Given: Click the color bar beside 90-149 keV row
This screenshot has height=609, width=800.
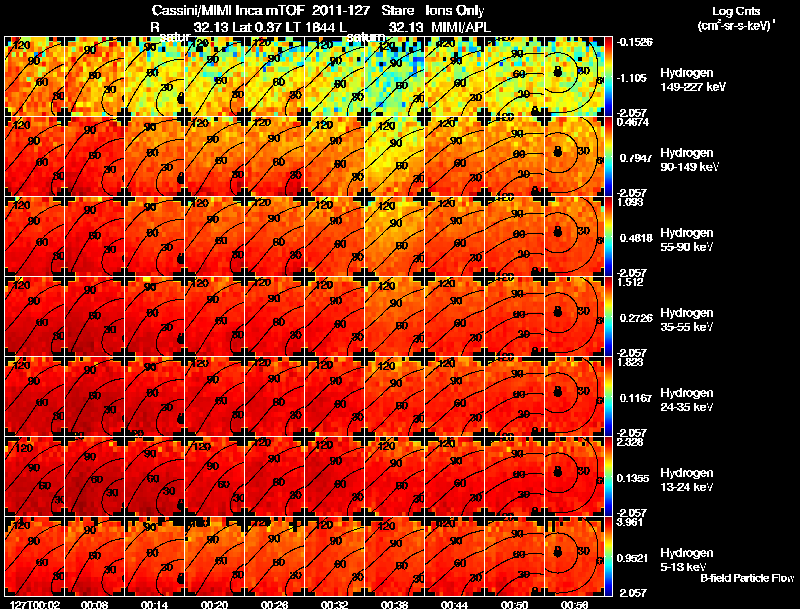Looking at the screenshot, I should pyautogui.click(x=608, y=157).
